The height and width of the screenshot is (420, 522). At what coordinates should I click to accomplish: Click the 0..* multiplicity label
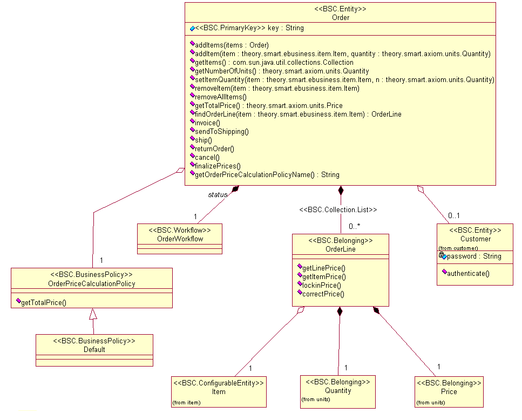click(x=354, y=226)
